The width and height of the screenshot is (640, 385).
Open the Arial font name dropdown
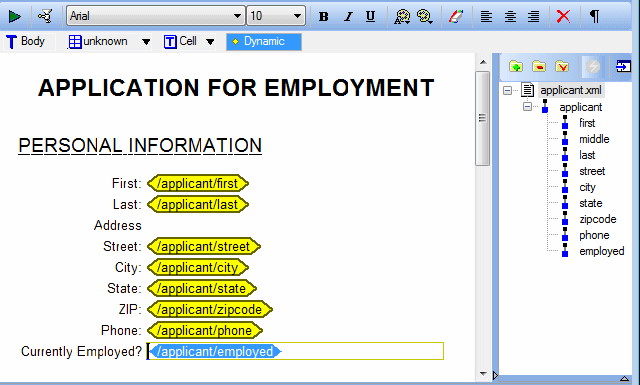(238, 16)
